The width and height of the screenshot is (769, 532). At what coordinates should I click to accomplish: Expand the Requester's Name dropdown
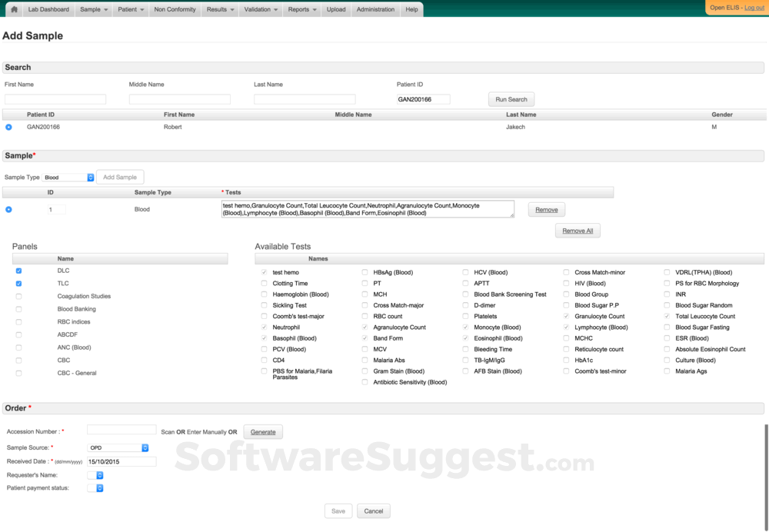point(95,475)
